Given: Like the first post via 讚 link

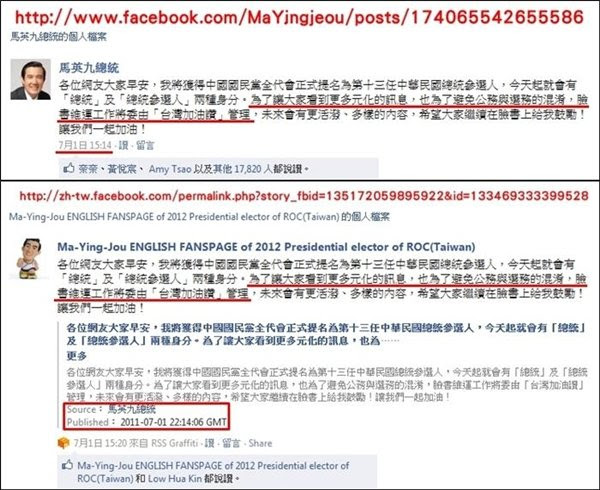Looking at the screenshot, I should 123,145.
